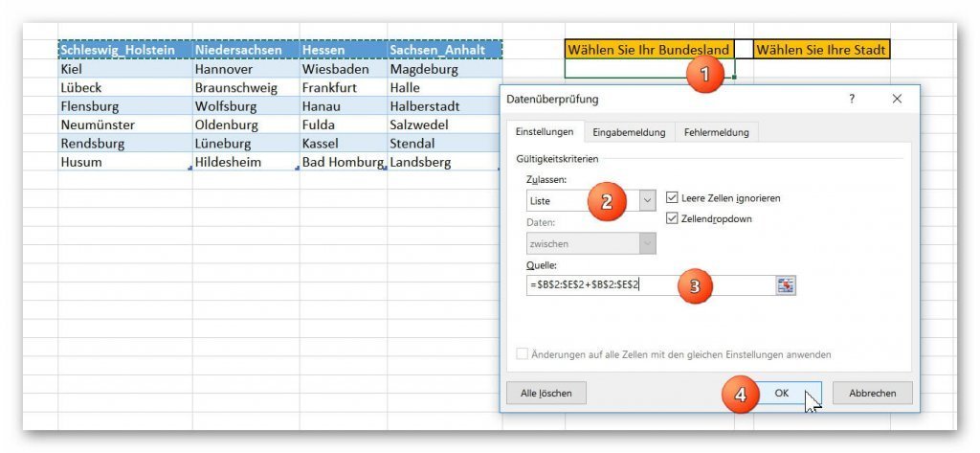The width and height of the screenshot is (980, 453).
Task: Select the cell containing Stendal
Action: (444, 144)
